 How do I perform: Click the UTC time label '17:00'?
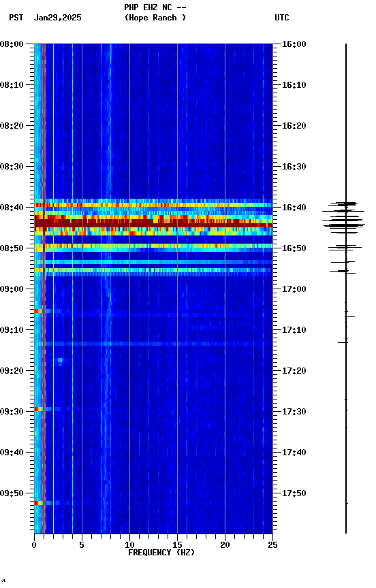294,289
